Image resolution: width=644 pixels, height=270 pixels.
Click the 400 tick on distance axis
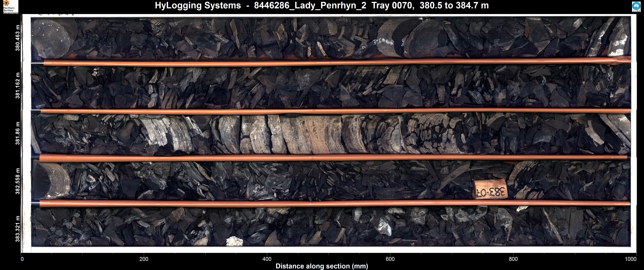[267, 259]
